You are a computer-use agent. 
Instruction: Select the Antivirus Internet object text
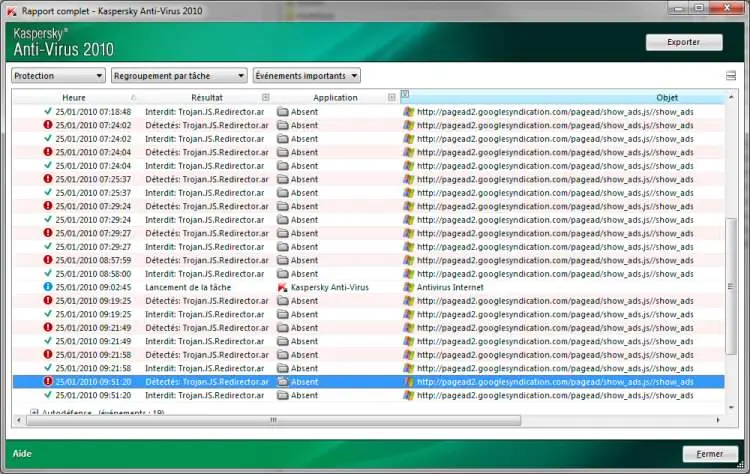point(450,287)
